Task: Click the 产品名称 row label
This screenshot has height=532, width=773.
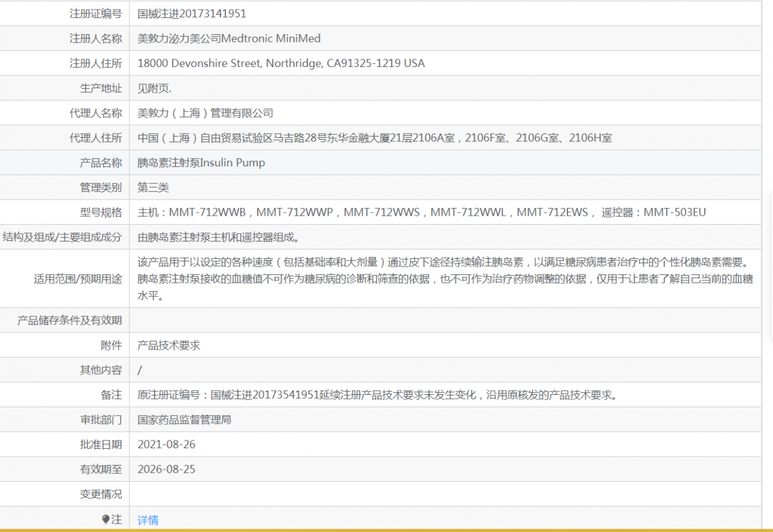Action: pyautogui.click(x=100, y=163)
